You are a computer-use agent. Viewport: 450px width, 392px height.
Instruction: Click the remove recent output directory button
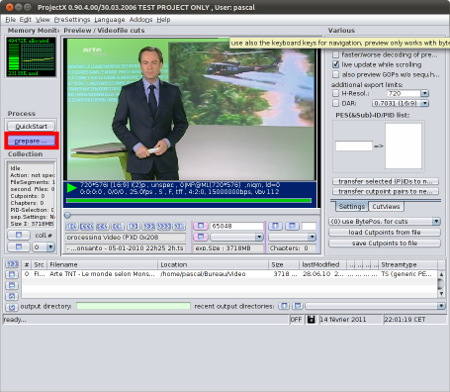pyautogui.click(x=298, y=306)
